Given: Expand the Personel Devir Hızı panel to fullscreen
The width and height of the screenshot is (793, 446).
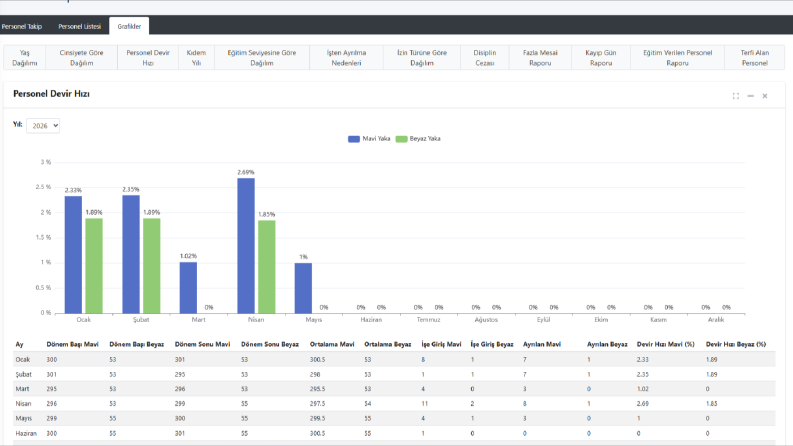Looking at the screenshot, I should 736,96.
